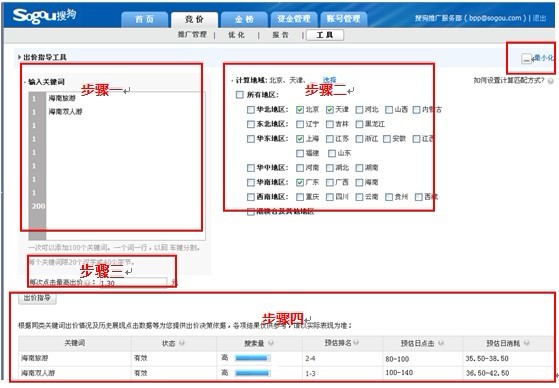This screenshot has height=388, width=559.
Task: Click the 每次点击最高出价 input field
Action: click(x=133, y=282)
